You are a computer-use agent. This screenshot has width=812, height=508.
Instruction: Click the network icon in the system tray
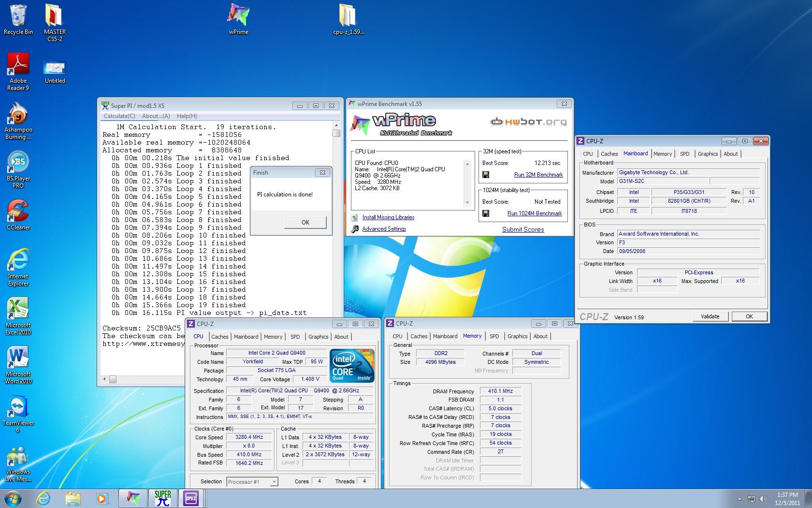pos(752,499)
